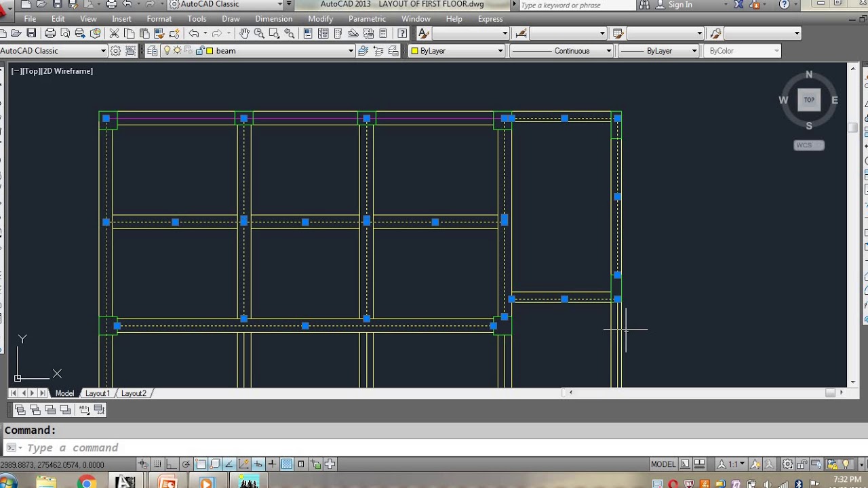Open AutoCAD Classic dropdown in workspaces toolbar

pyautogui.click(x=103, y=51)
